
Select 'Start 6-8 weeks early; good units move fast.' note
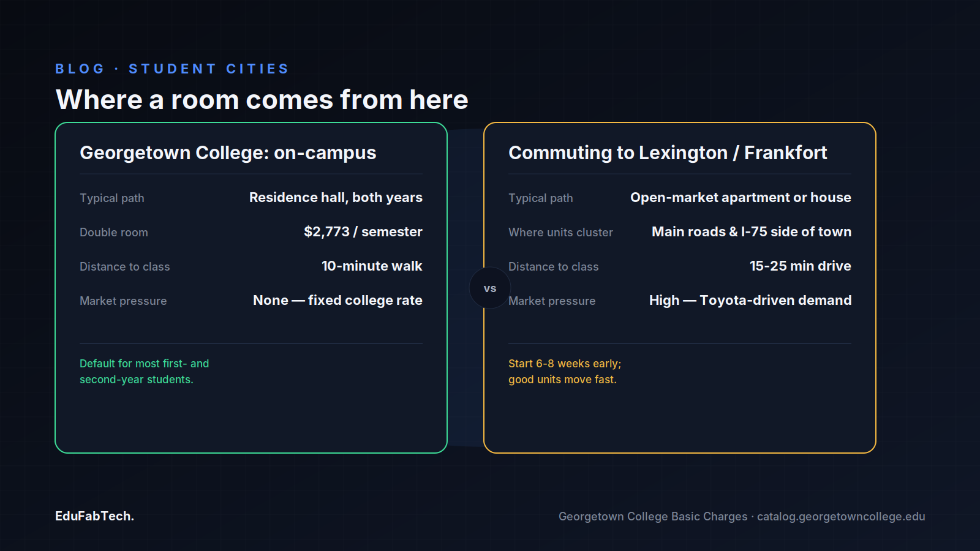click(x=565, y=371)
